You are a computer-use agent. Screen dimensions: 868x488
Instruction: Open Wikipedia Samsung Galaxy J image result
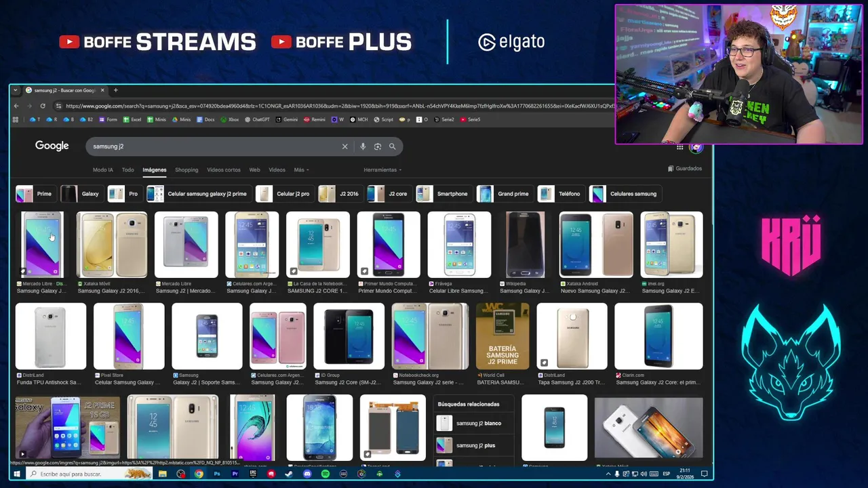[x=525, y=245]
